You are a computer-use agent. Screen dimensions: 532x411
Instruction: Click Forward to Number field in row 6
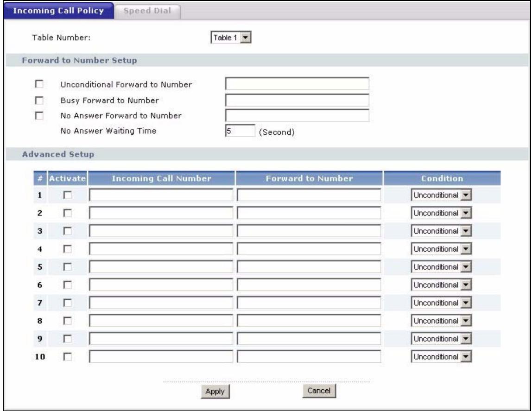coord(309,285)
